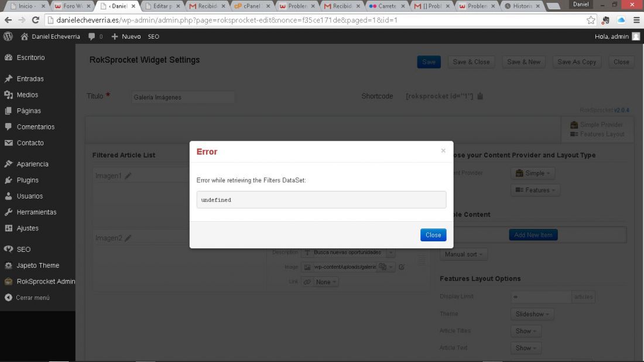Open the Theme Slideshow dropdown
This screenshot has height=362, width=644.
532,315
